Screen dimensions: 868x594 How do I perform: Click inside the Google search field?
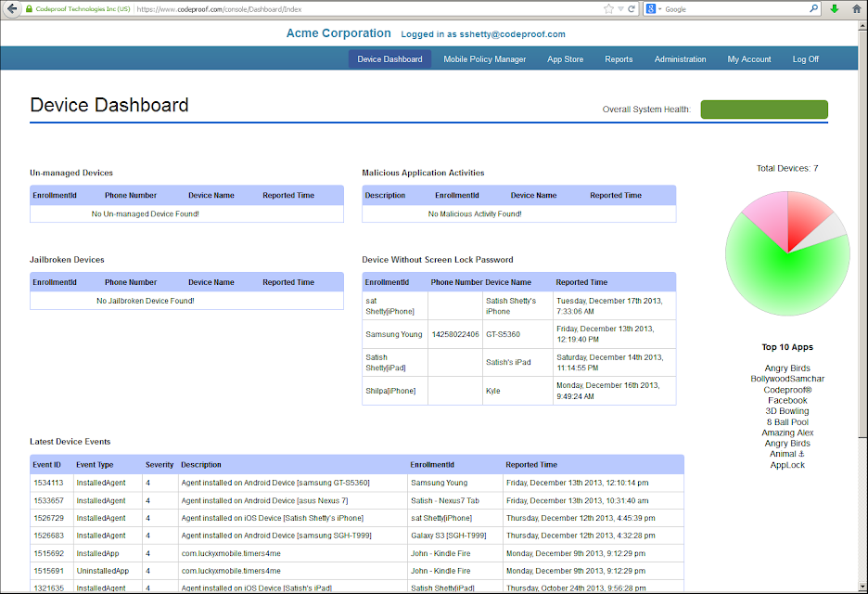[735, 9]
